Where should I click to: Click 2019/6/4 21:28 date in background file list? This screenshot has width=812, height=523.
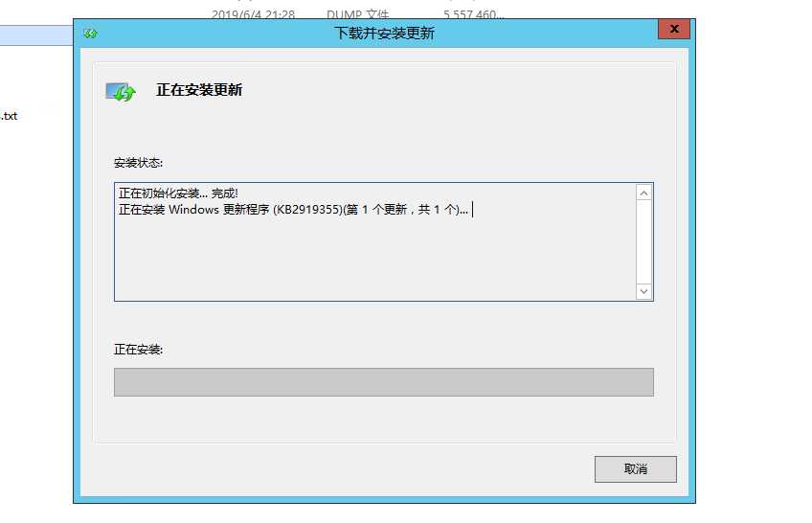tap(253, 14)
